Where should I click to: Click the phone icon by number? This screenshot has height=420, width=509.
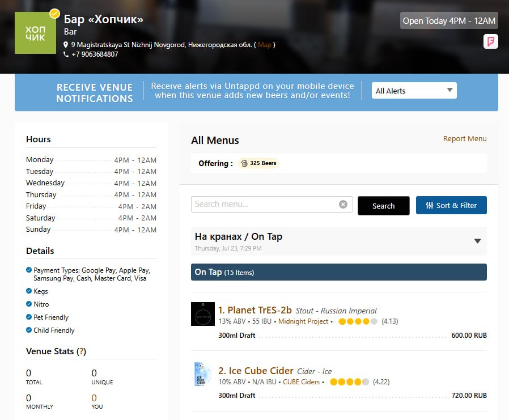coord(66,54)
